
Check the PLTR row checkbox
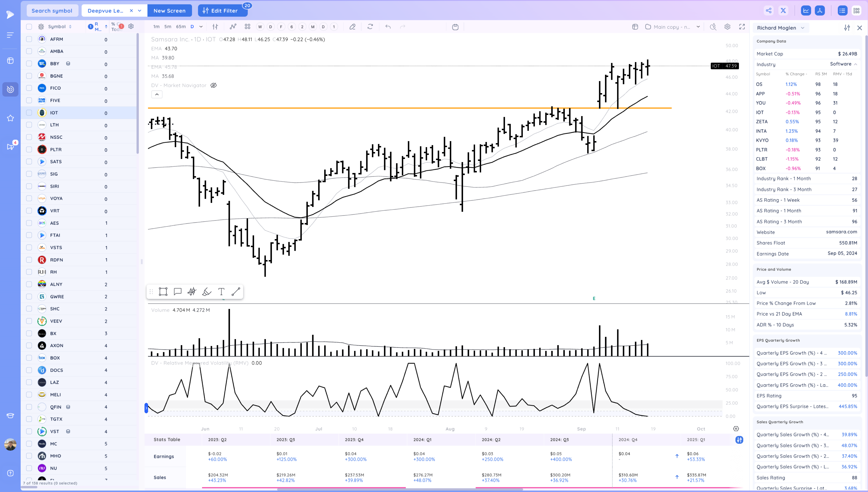point(29,149)
